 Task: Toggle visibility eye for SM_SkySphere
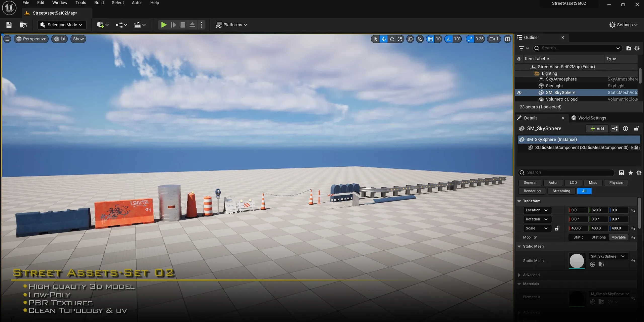click(x=519, y=93)
